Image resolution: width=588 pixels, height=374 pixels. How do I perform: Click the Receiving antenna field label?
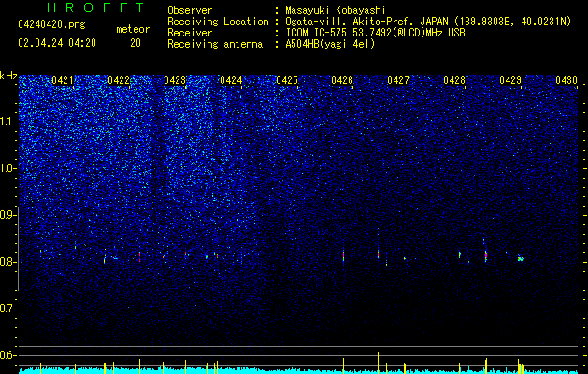215,44
